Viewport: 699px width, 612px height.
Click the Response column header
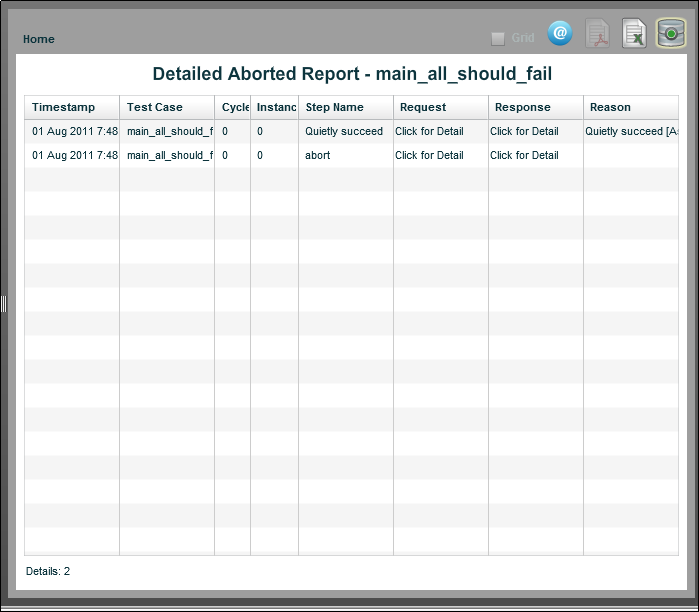point(523,107)
